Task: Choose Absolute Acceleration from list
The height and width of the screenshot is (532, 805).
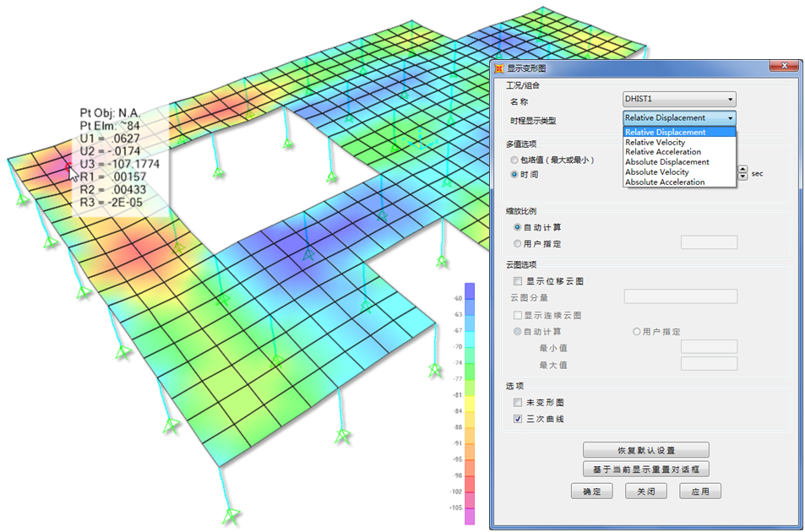Action: [x=664, y=182]
